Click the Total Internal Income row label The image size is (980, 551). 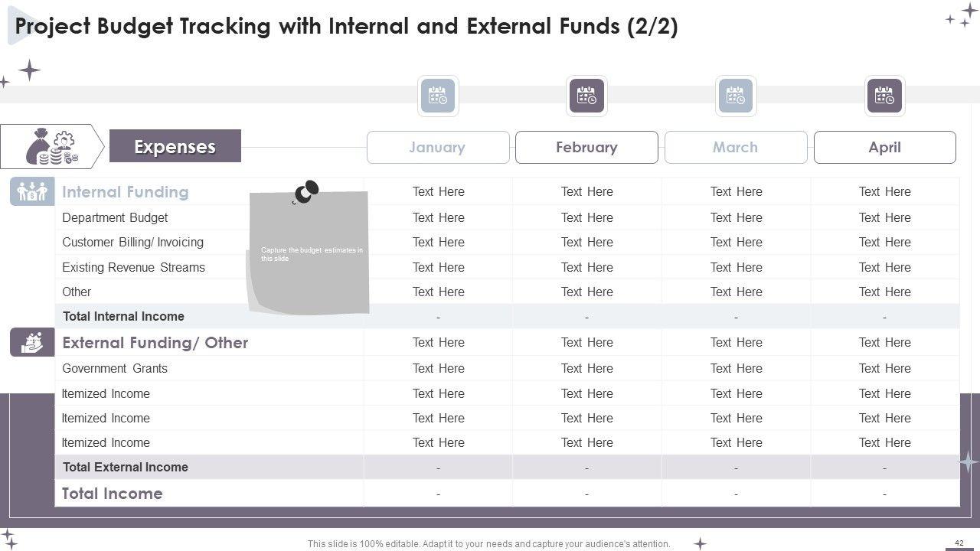(x=123, y=316)
